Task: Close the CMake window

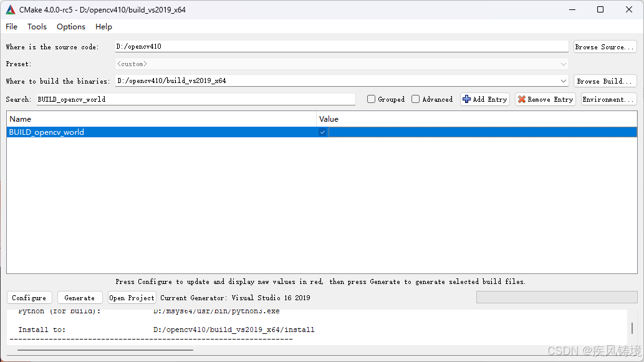Action: coord(629,9)
